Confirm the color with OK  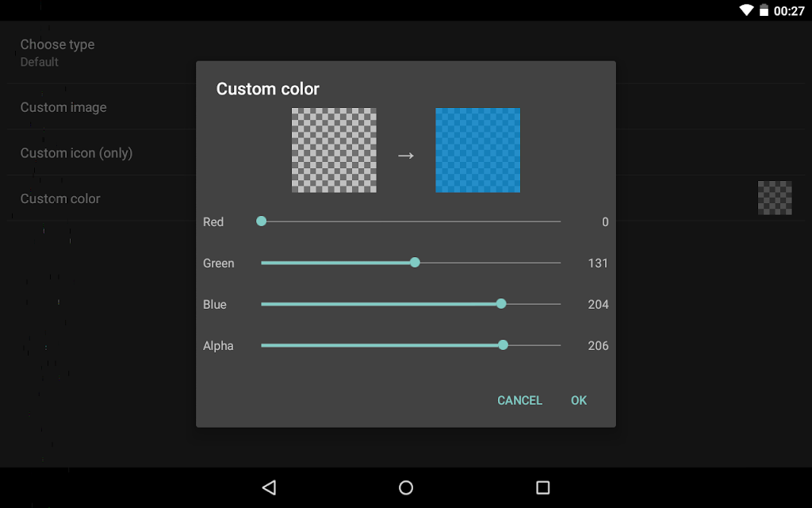click(578, 400)
